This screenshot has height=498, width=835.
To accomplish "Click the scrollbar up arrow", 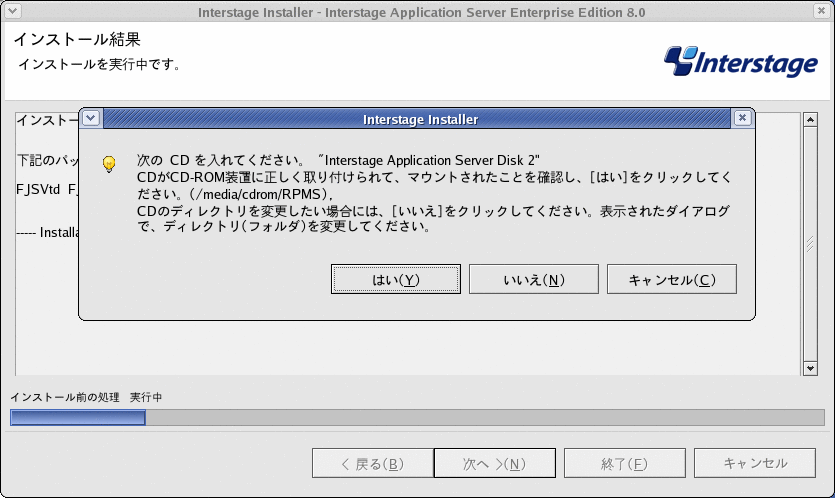I will point(810,120).
